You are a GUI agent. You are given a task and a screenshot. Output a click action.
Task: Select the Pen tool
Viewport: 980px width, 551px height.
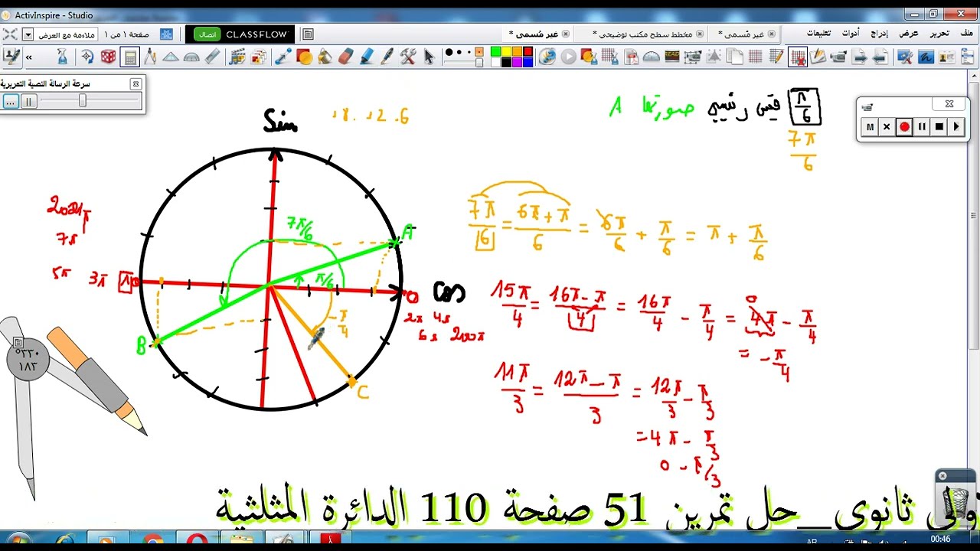(x=387, y=57)
